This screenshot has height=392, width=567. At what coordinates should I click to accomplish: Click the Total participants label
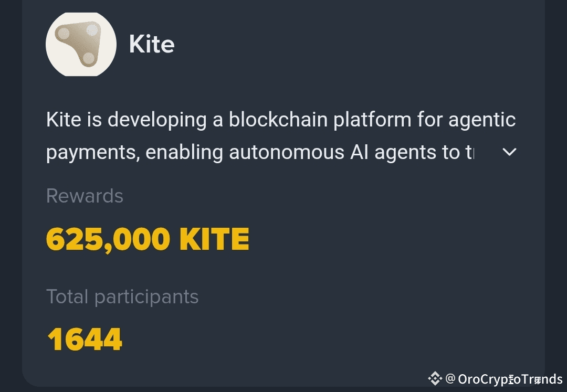122,297
